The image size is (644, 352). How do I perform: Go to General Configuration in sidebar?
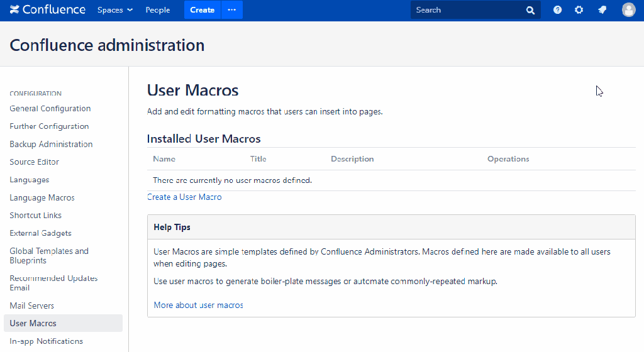(x=50, y=109)
